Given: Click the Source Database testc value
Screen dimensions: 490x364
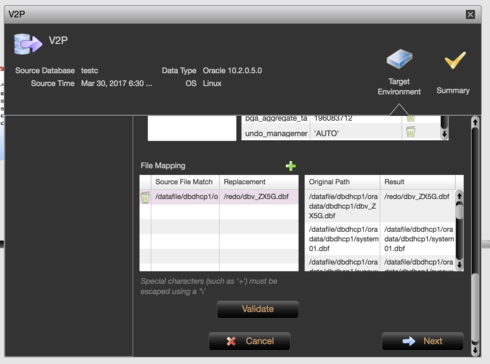Looking at the screenshot, I should [89, 71].
